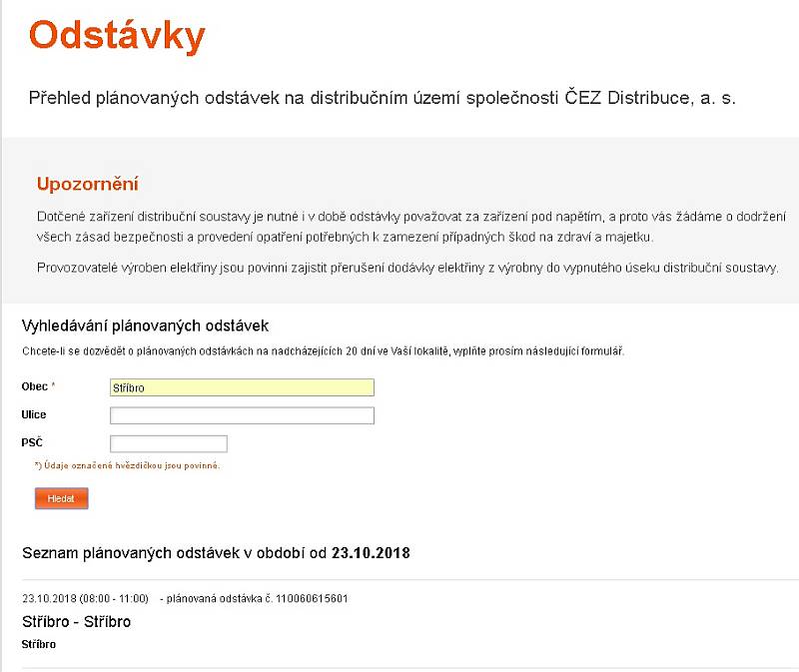Screen dimensions: 799x672
Task: Open the Stříbro - Stříbro outage entry
Action: pos(77,621)
